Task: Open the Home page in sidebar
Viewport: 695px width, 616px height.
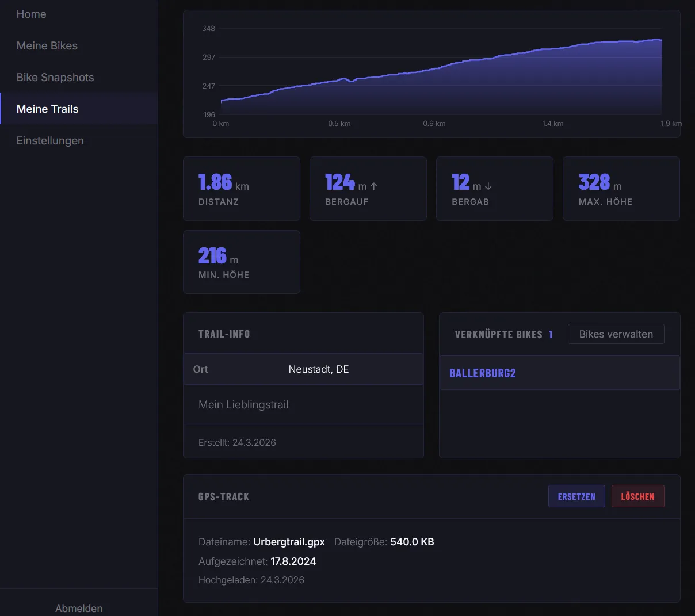Action: tap(31, 14)
